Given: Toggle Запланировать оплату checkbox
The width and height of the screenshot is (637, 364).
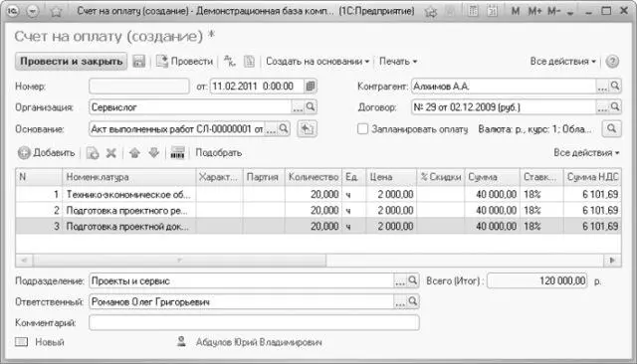Looking at the screenshot, I should coord(362,129).
